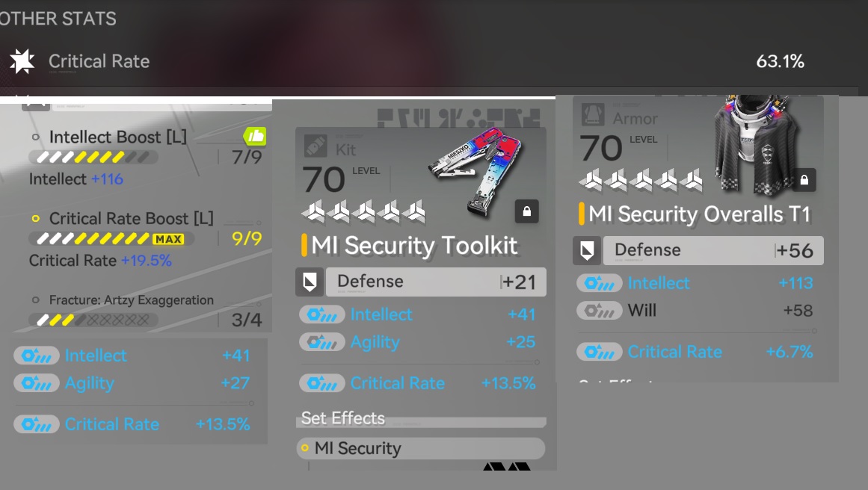Image resolution: width=868 pixels, height=490 pixels.
Task: Click the MI Security Toolkit image thumbnail
Action: pyautogui.click(x=476, y=170)
